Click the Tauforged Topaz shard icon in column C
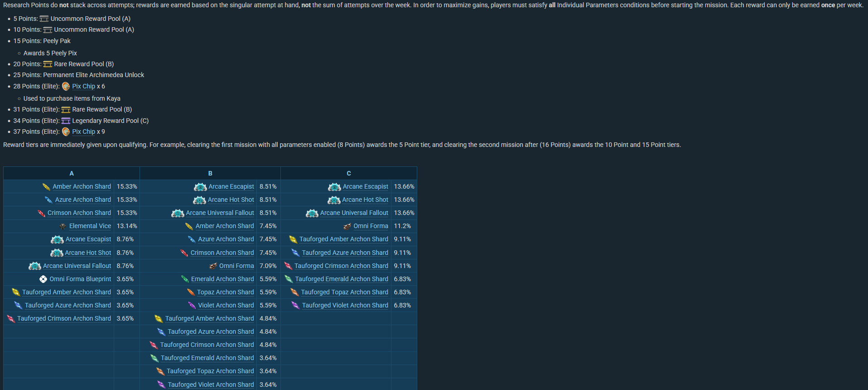Screen dimensions: 868x390 (x=294, y=292)
